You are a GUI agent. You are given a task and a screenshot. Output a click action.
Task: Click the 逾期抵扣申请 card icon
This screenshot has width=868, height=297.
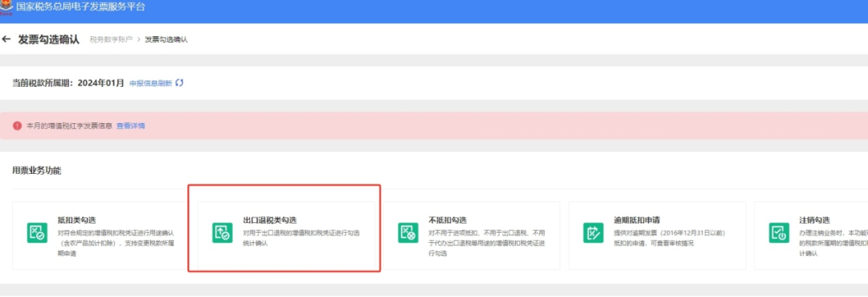[593, 232]
